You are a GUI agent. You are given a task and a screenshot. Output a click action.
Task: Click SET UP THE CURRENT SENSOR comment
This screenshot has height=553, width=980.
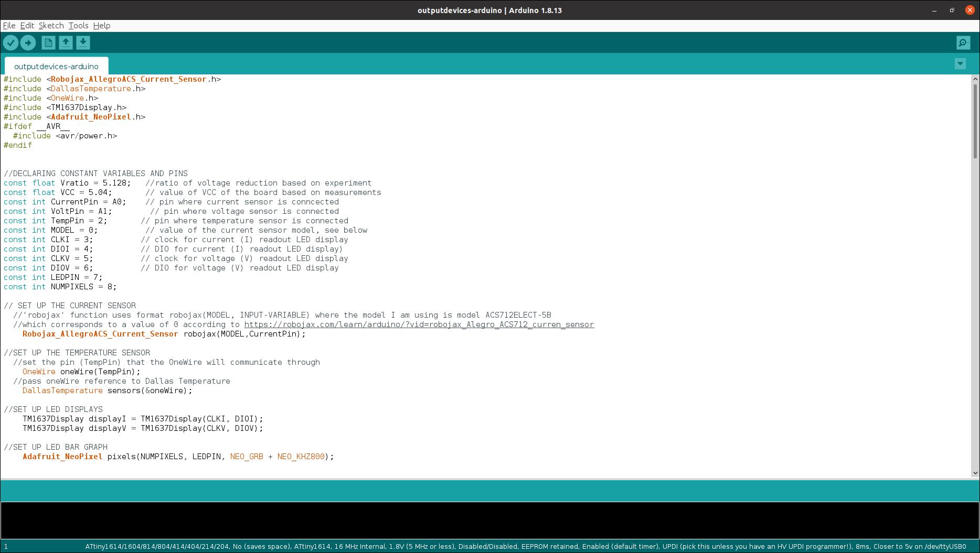coord(70,306)
